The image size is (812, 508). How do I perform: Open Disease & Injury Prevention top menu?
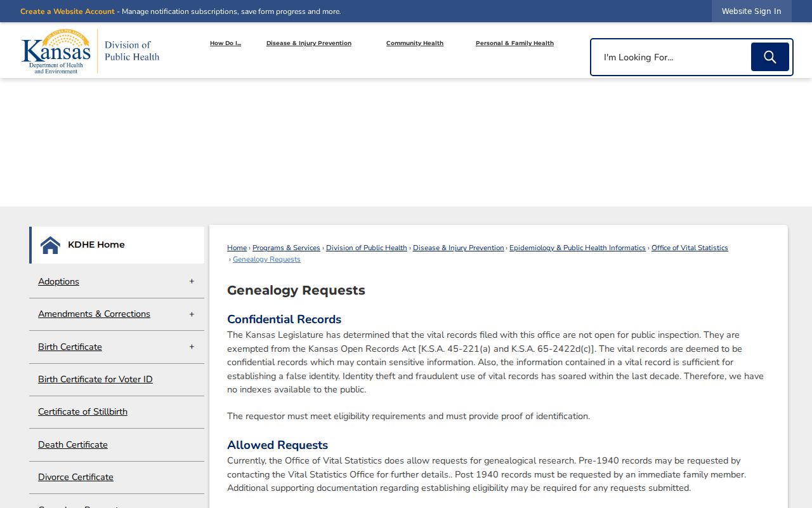tap(309, 43)
